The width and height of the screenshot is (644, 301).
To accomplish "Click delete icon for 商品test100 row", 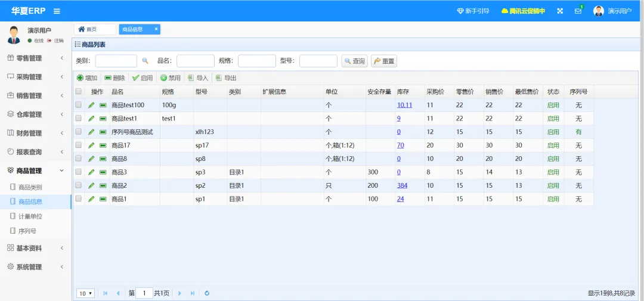I will [103, 105].
